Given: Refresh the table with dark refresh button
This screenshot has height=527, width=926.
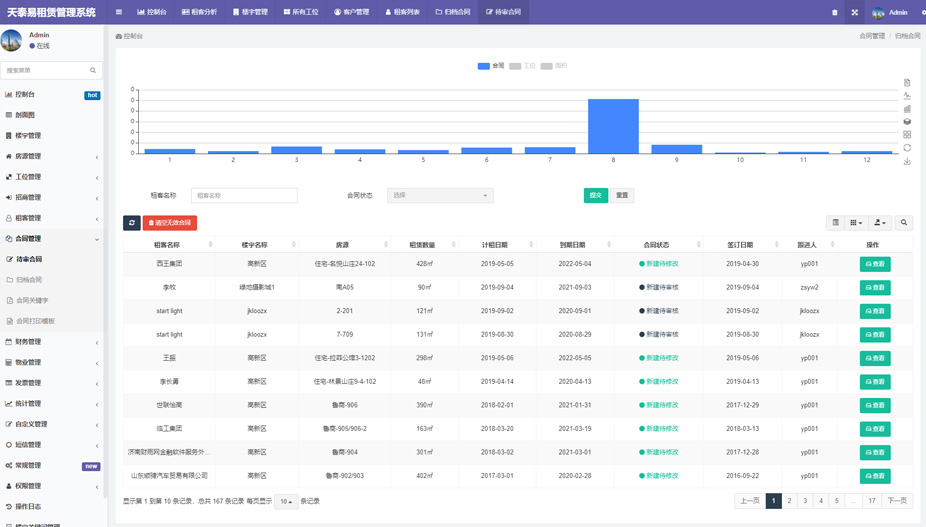Looking at the screenshot, I should [132, 223].
